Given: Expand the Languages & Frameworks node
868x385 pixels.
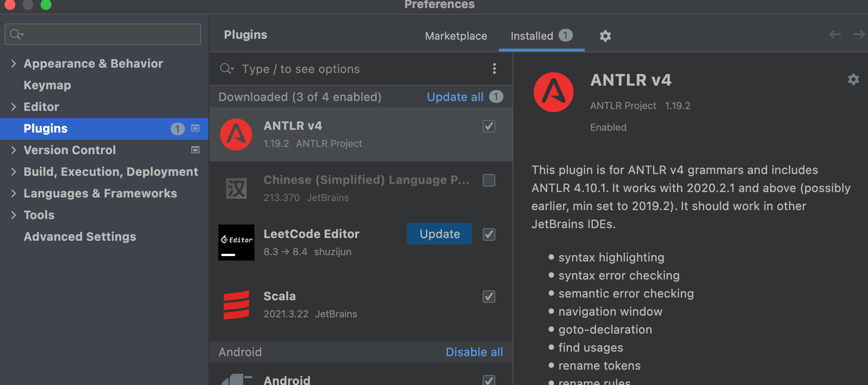Looking at the screenshot, I should 14,193.
